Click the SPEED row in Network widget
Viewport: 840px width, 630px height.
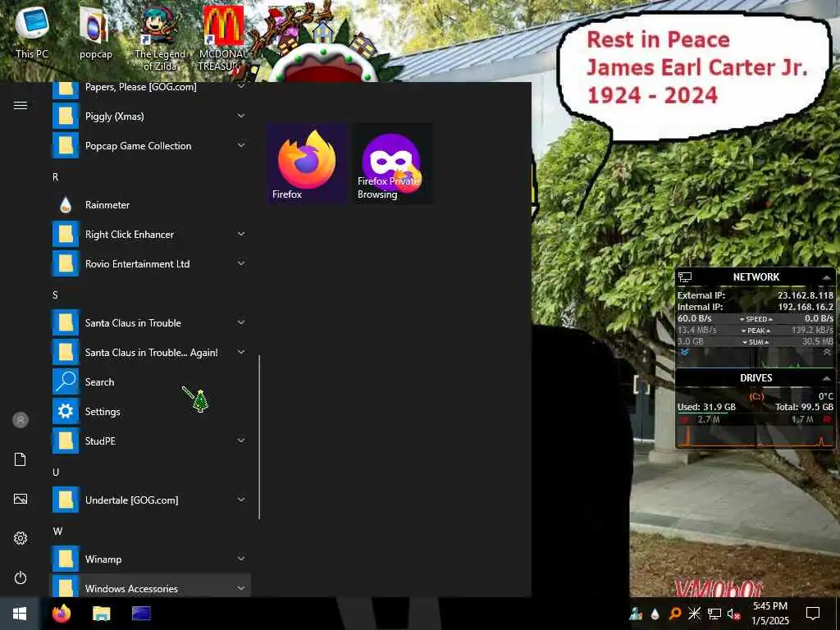click(x=756, y=319)
